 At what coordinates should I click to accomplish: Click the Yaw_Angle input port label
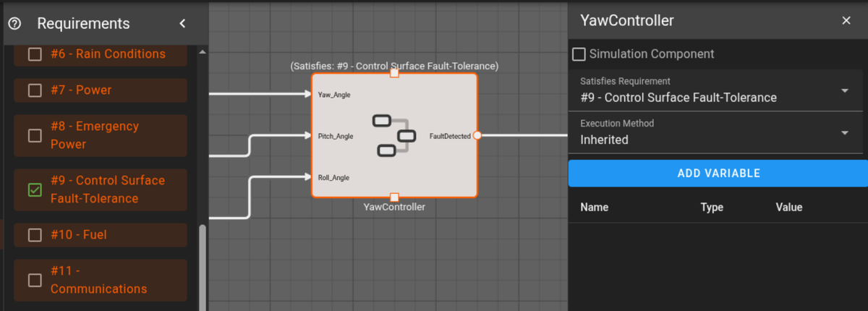[x=334, y=95]
